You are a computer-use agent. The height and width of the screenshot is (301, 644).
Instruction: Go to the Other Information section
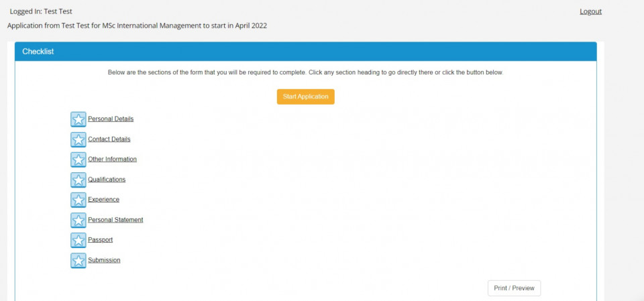(x=112, y=160)
